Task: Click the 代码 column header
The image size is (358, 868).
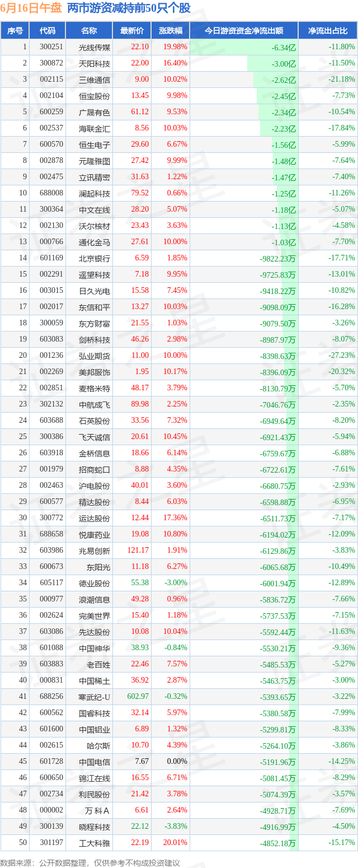Action: click(48, 31)
